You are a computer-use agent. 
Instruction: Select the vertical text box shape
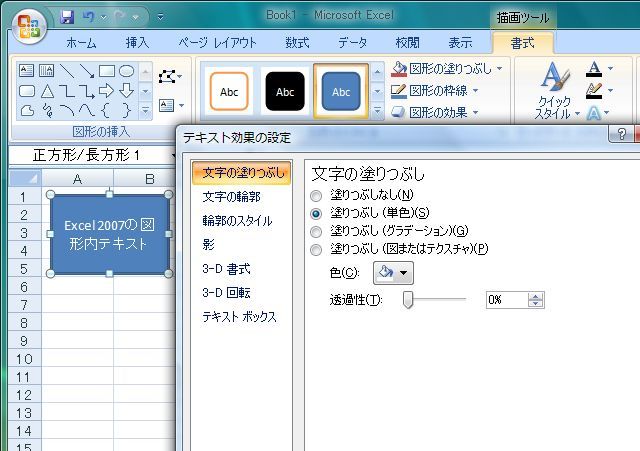(47, 71)
